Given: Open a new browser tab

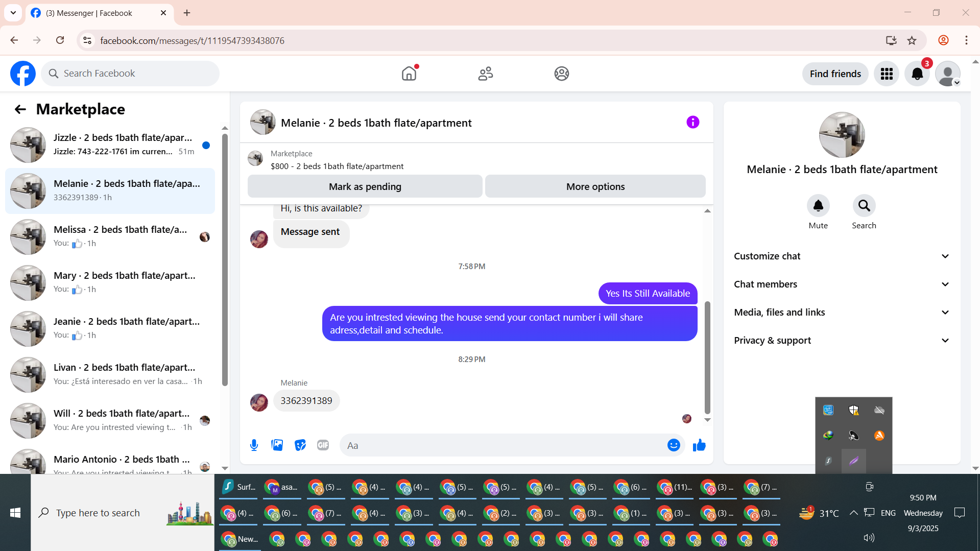Looking at the screenshot, I should click(x=187, y=13).
